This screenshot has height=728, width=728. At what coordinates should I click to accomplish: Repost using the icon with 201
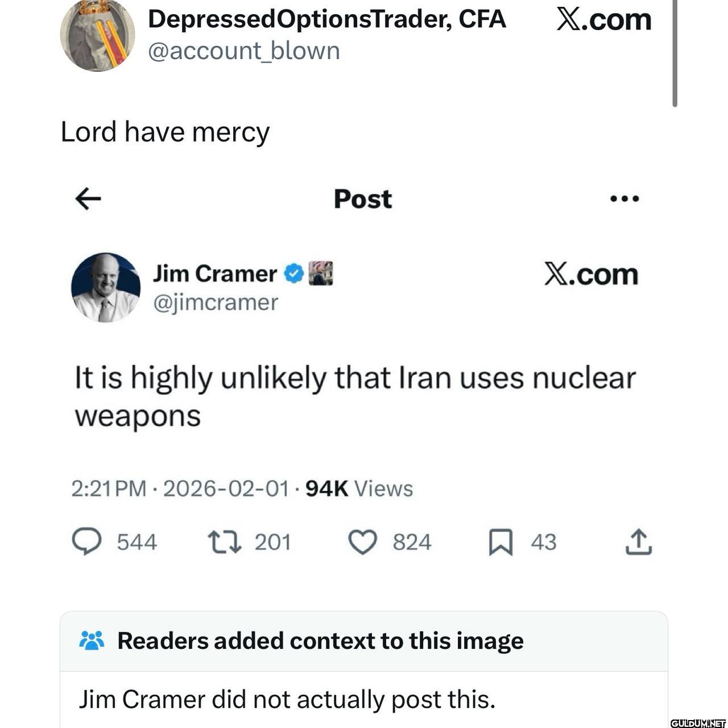point(225,542)
